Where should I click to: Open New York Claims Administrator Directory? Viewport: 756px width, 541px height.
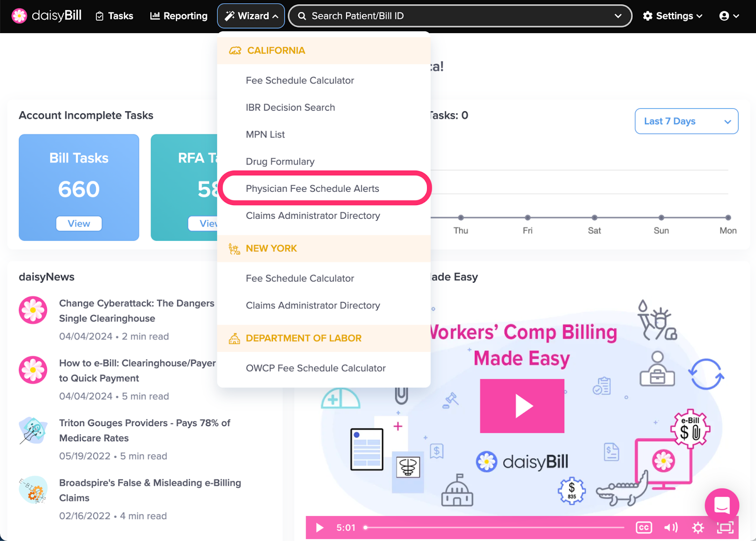point(313,305)
